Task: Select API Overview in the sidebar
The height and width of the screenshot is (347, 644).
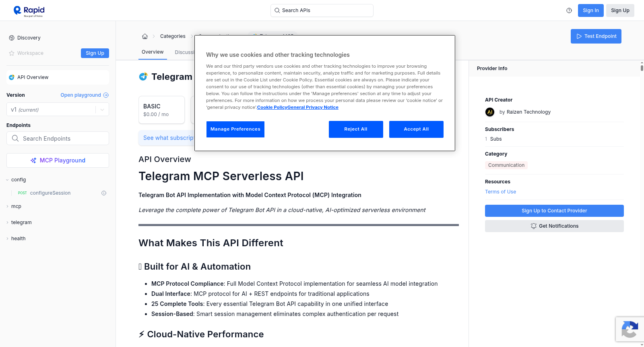Action: click(58, 77)
